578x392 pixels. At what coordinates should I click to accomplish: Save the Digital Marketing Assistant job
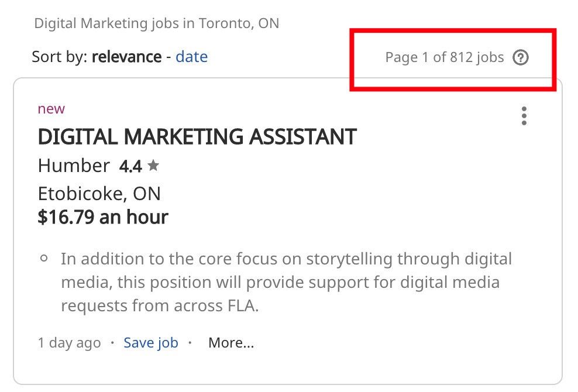(x=150, y=343)
